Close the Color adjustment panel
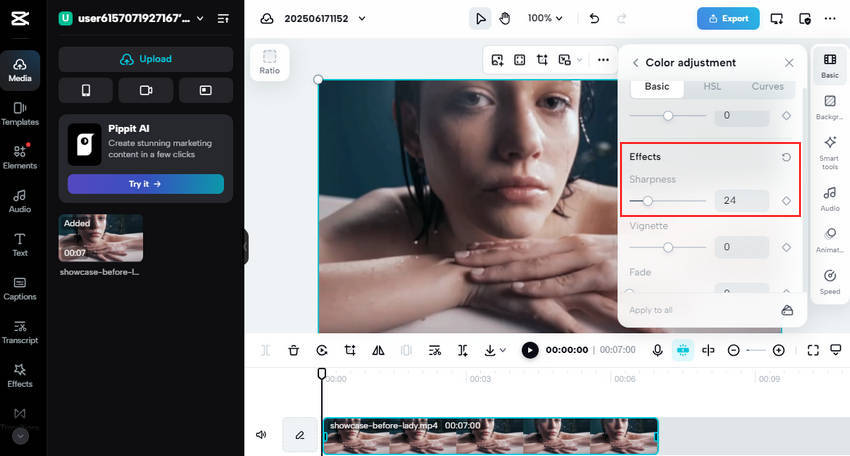 click(789, 63)
